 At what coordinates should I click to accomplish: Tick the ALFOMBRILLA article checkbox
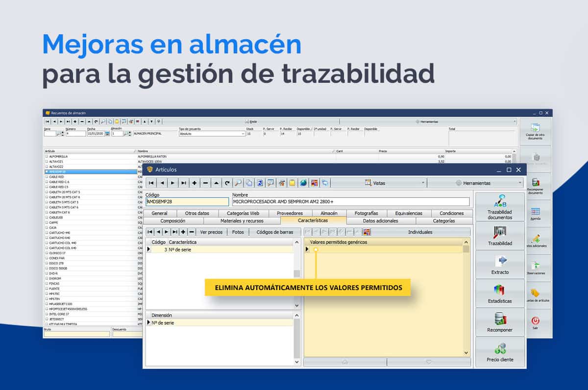pos(47,156)
